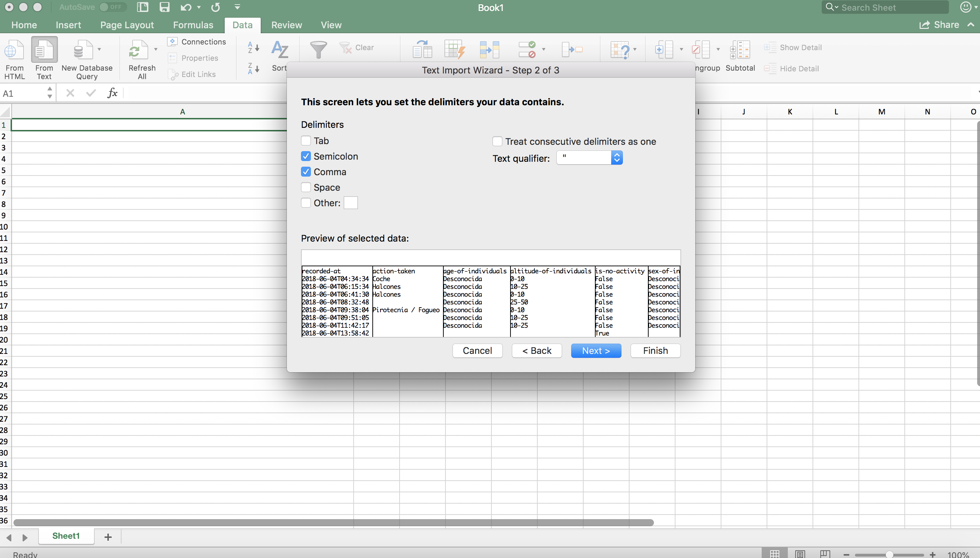Screen dimensions: 980x558
Task: Click the Search Sheet field
Action: (x=885, y=7)
